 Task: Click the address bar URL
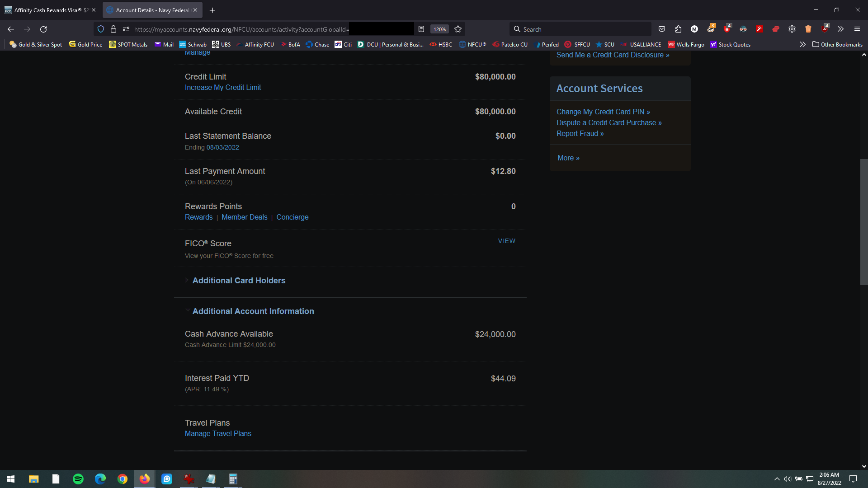(x=241, y=29)
